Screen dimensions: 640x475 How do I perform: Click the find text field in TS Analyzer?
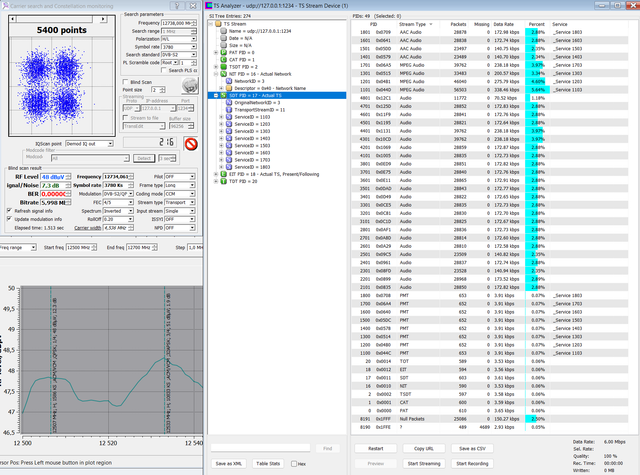(260, 448)
